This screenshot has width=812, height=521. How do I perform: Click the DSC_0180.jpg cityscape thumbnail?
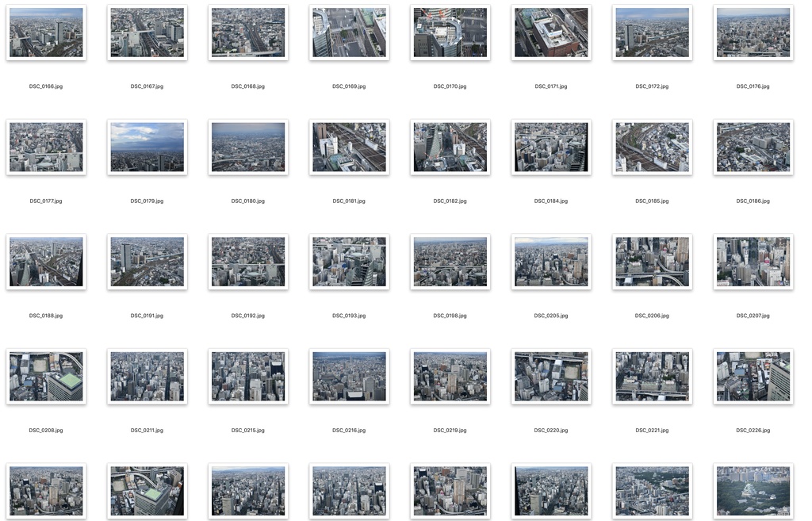coord(247,147)
